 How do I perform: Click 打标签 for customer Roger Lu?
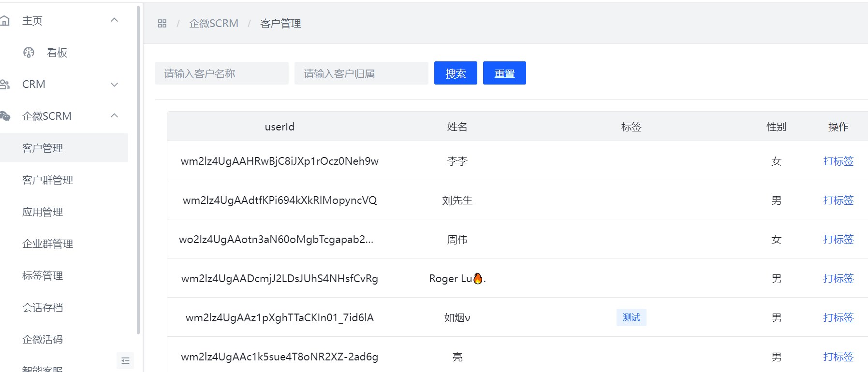(x=838, y=278)
